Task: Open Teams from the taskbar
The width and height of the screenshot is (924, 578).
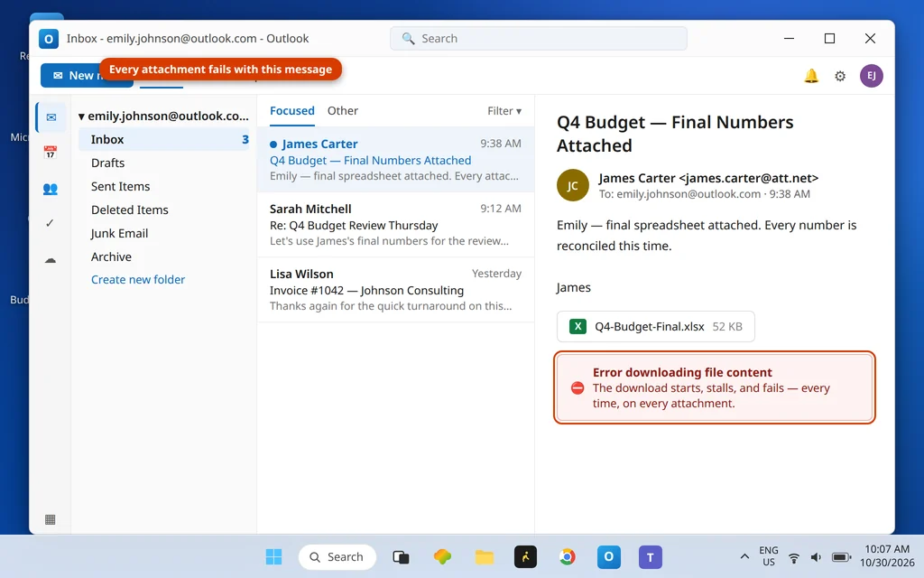Action: [650, 556]
